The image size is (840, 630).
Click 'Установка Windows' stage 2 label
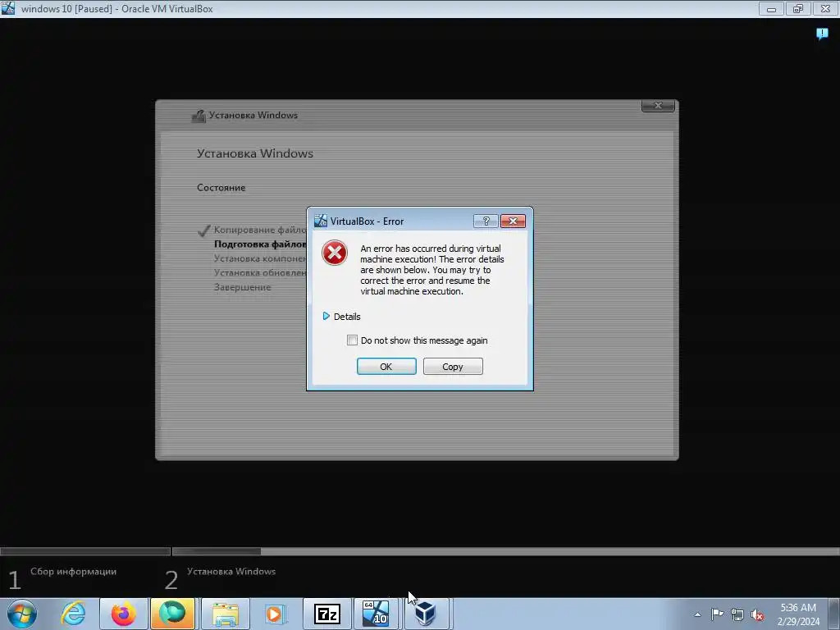click(231, 572)
